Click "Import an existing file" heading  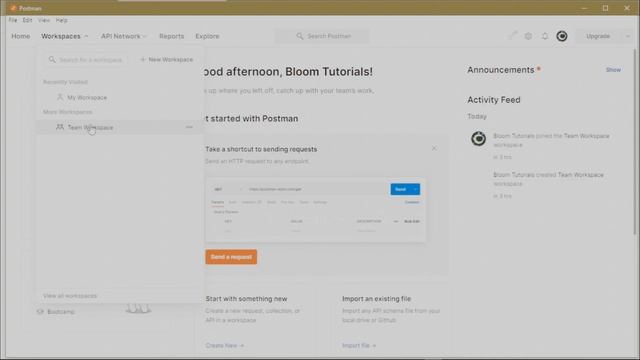click(x=376, y=298)
